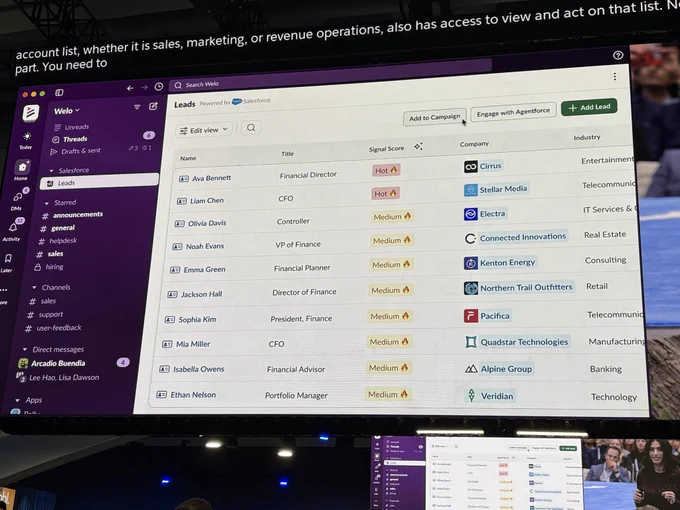Click contact card icon for Ethan Nelson
The height and width of the screenshot is (510, 680).
[161, 395]
